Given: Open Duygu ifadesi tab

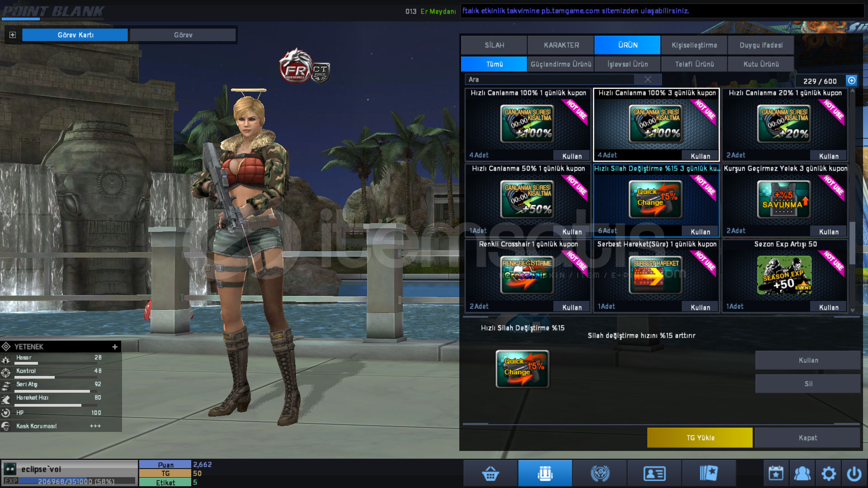Looking at the screenshot, I should tap(761, 45).
